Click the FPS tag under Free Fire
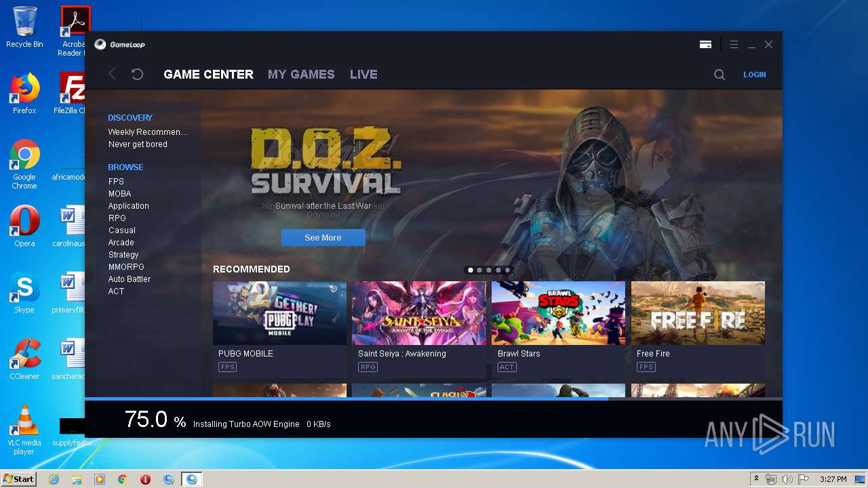The image size is (868, 488). [x=646, y=367]
